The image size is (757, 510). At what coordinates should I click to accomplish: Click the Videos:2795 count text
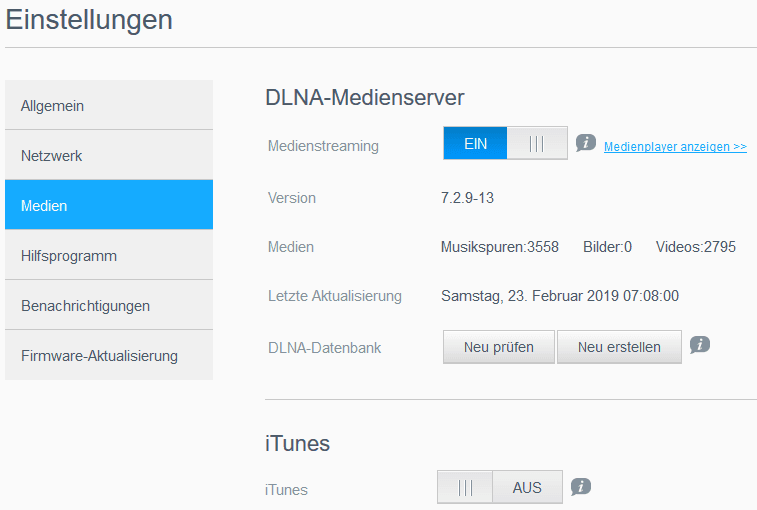(696, 247)
